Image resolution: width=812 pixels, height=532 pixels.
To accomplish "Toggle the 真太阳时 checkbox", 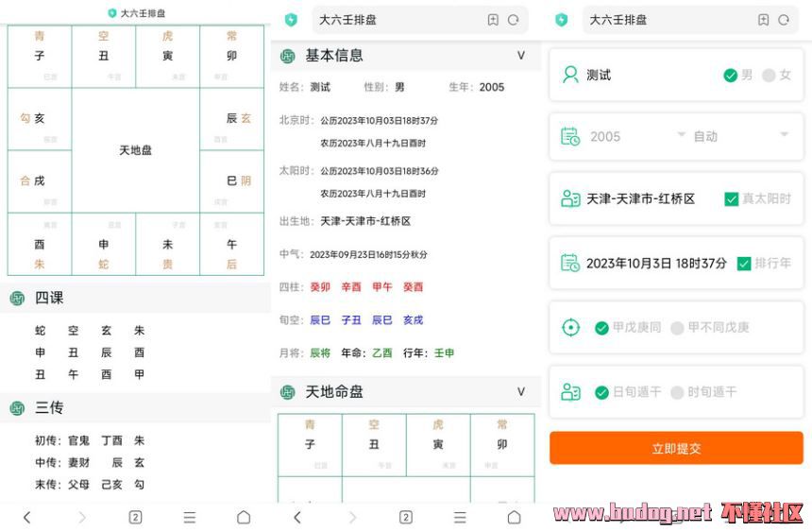I will point(731,199).
